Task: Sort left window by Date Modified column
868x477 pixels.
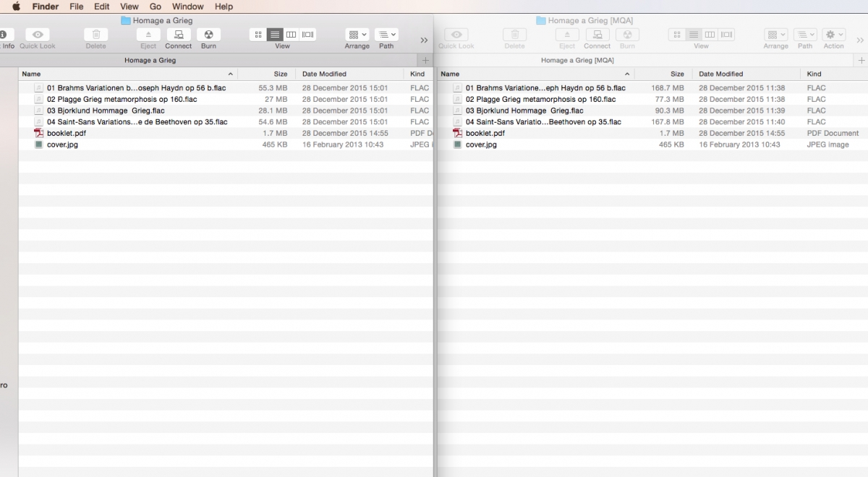Action: [349, 74]
